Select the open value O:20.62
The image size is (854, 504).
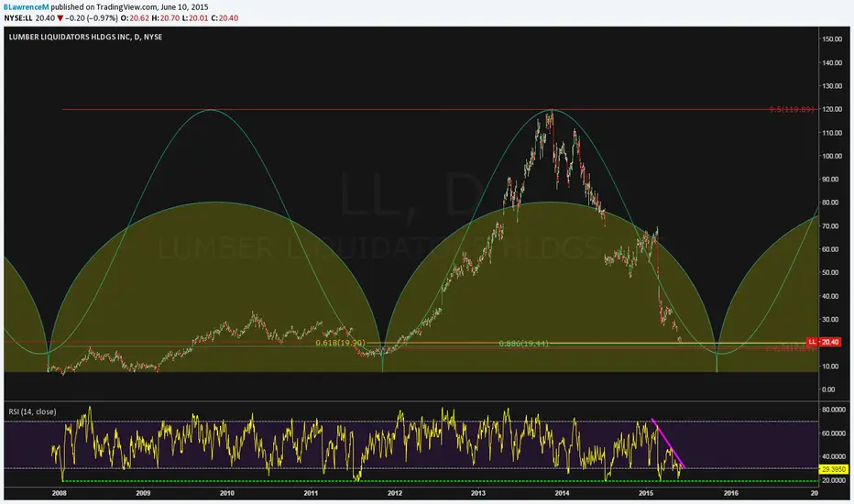(135, 18)
